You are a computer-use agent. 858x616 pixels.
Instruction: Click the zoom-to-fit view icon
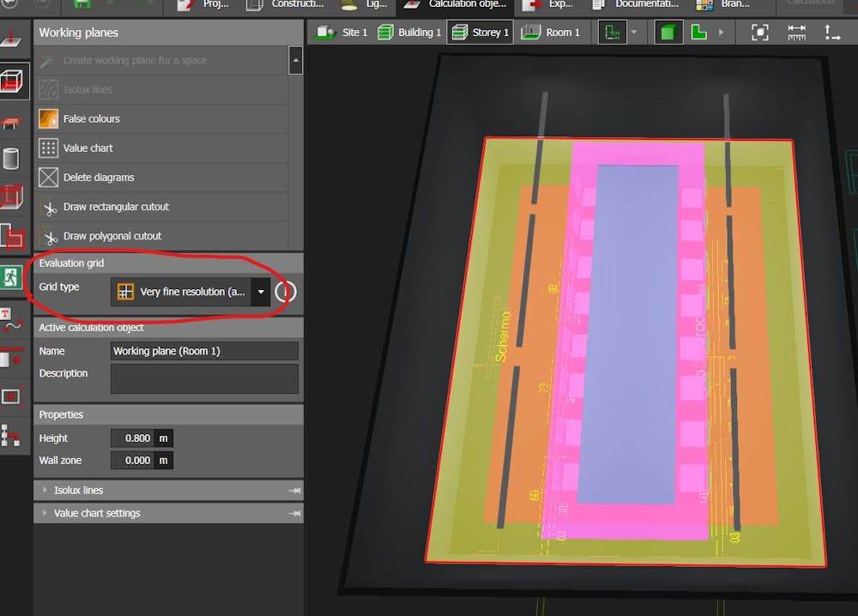759,33
